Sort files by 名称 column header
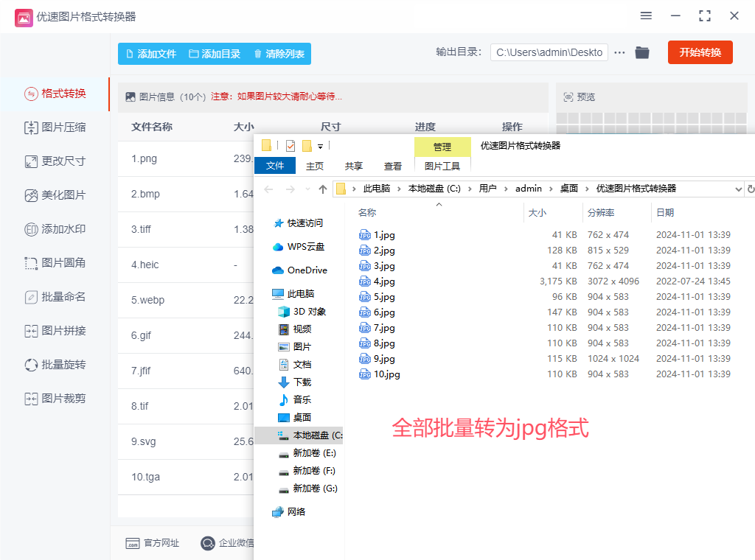Screen dimensions: 755x560 point(367,213)
